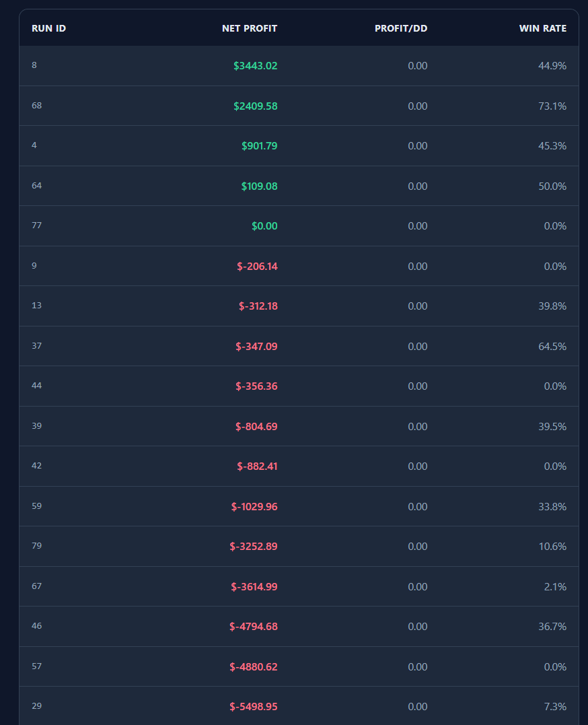Click the PROFIT/DD column header
Image resolution: width=588 pixels, height=725 pixels.
click(x=400, y=28)
